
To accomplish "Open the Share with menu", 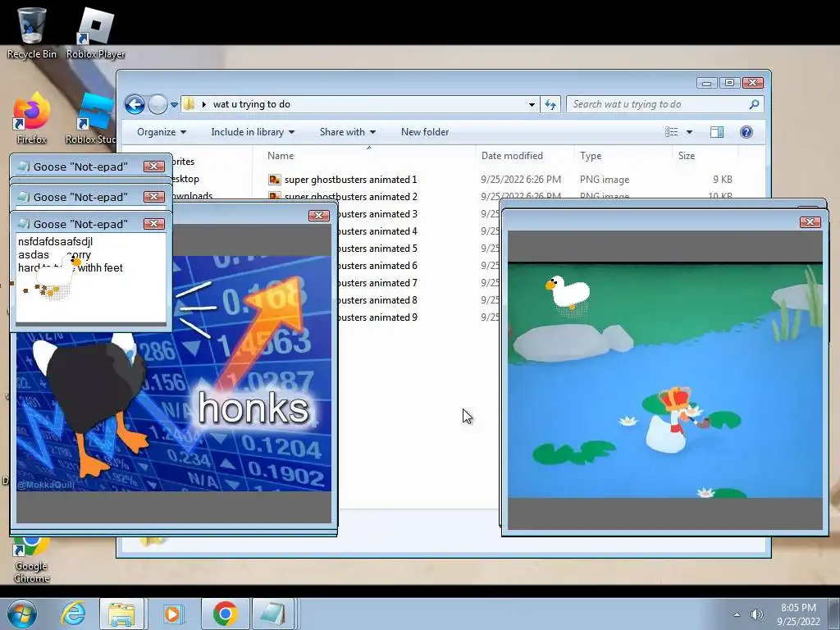I will 348,132.
